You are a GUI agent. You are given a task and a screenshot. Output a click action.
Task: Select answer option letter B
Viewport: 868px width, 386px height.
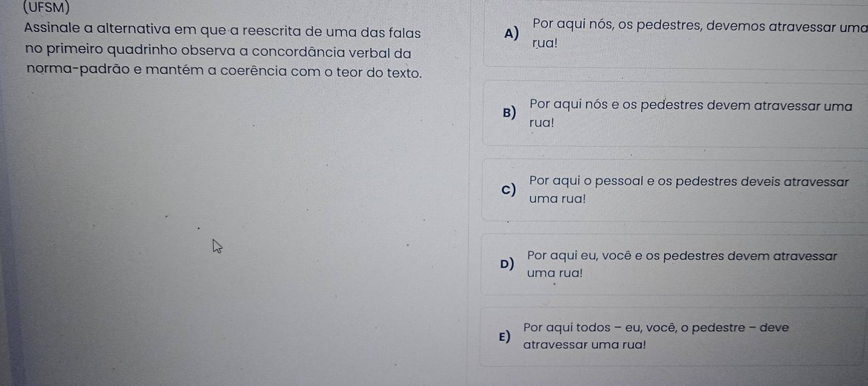509,114
